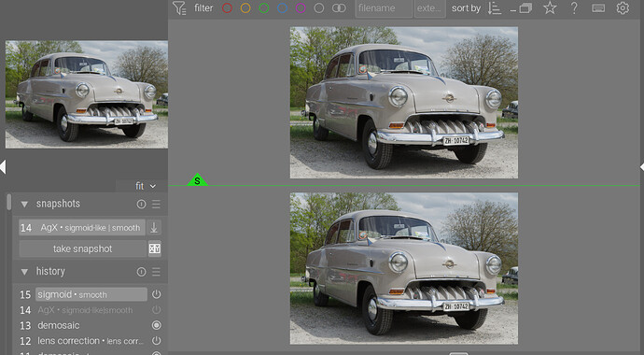
Task: Restore snapshot 14 into history
Action: pos(154,228)
